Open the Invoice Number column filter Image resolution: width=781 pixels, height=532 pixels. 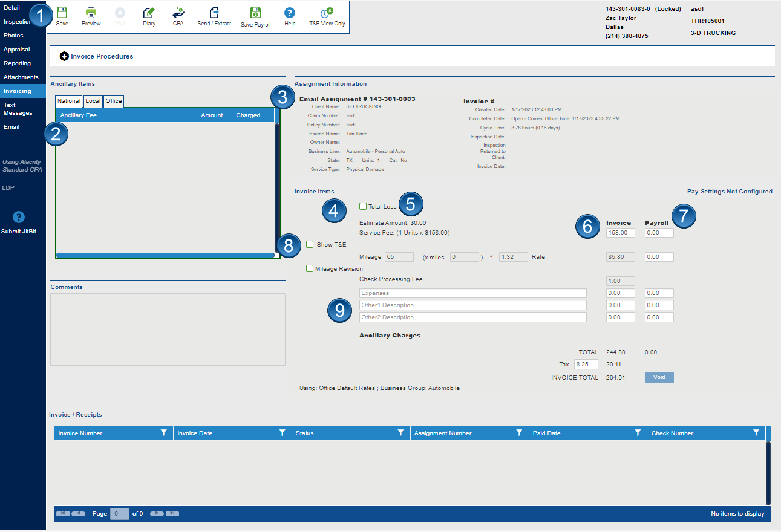[x=163, y=433]
